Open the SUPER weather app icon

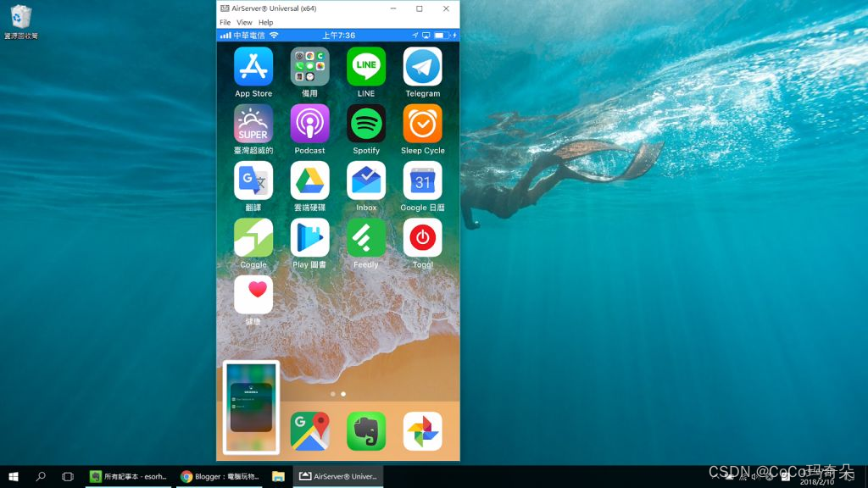[253, 124]
